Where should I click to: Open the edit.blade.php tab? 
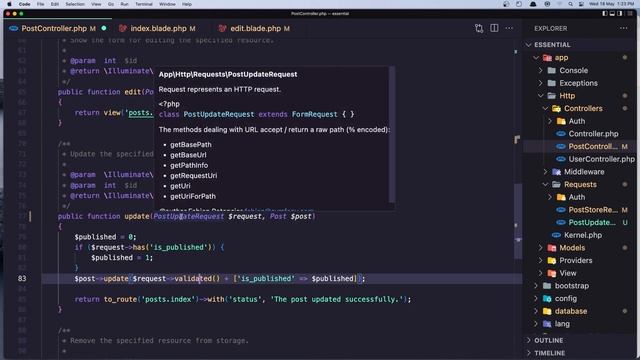[260, 29]
